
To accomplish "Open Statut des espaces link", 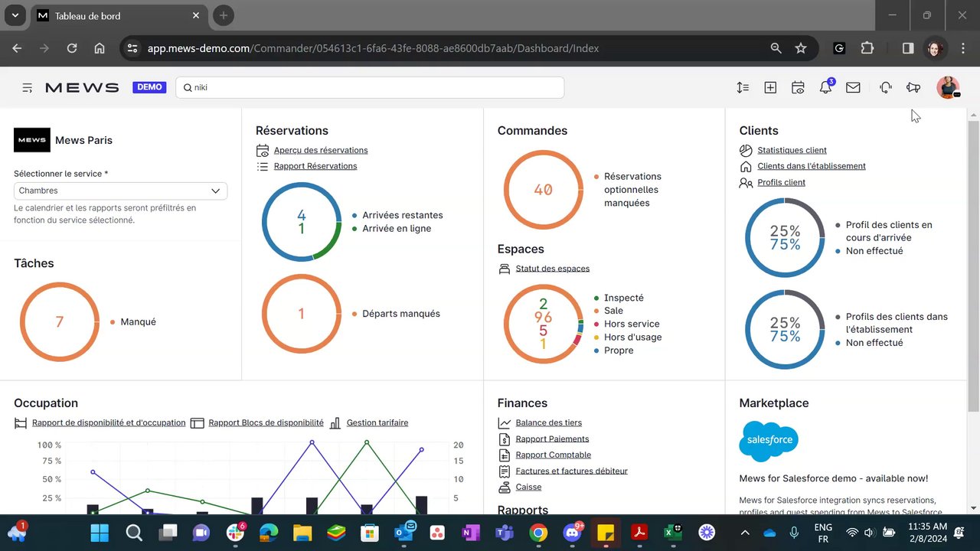I will point(553,269).
